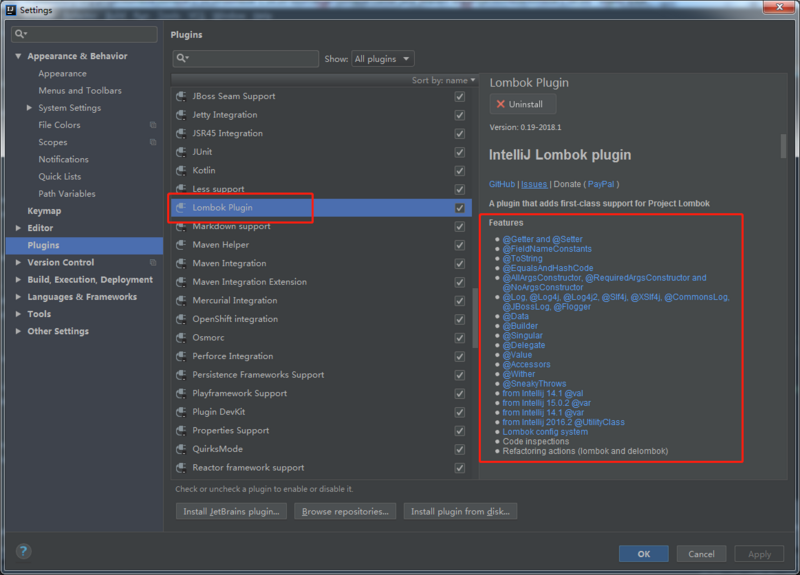Uncheck the QuirksMode plugin
The height and width of the screenshot is (575, 800).
point(460,449)
